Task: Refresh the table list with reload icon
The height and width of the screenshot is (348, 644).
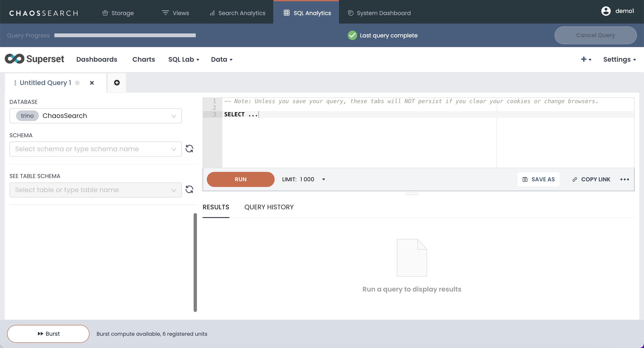Action: [189, 189]
